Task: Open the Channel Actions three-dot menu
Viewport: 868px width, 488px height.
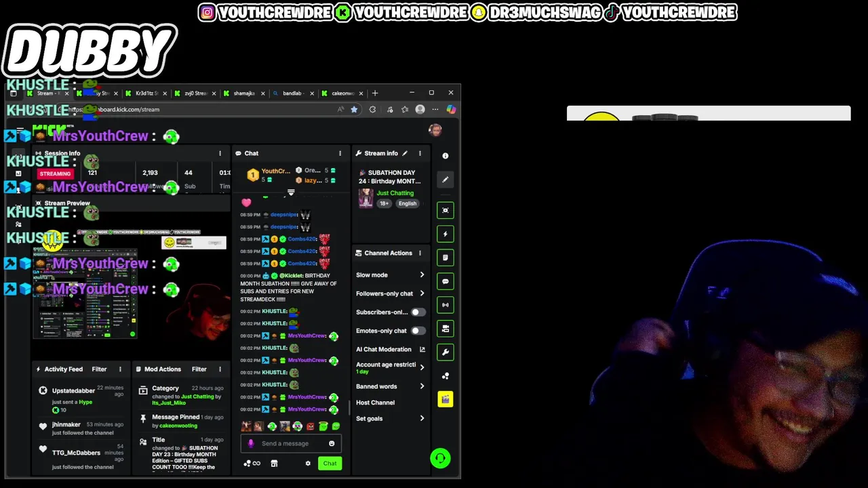Action: coord(420,253)
